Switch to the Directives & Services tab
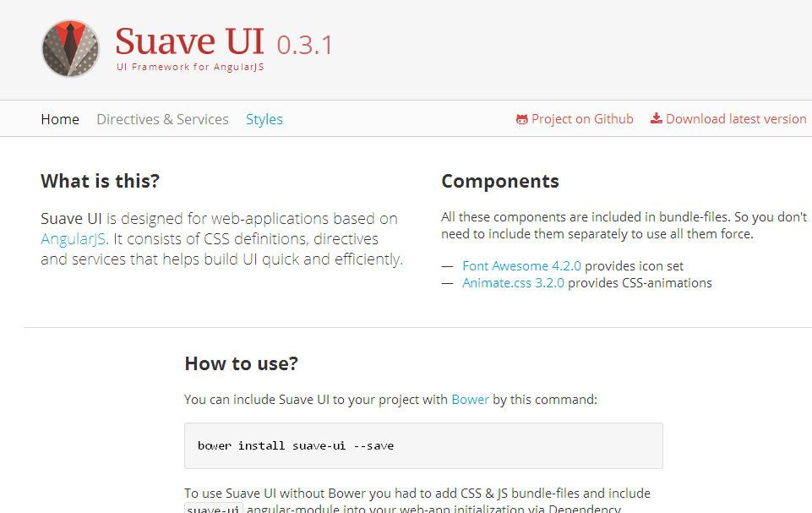This screenshot has width=812, height=513. pos(162,119)
